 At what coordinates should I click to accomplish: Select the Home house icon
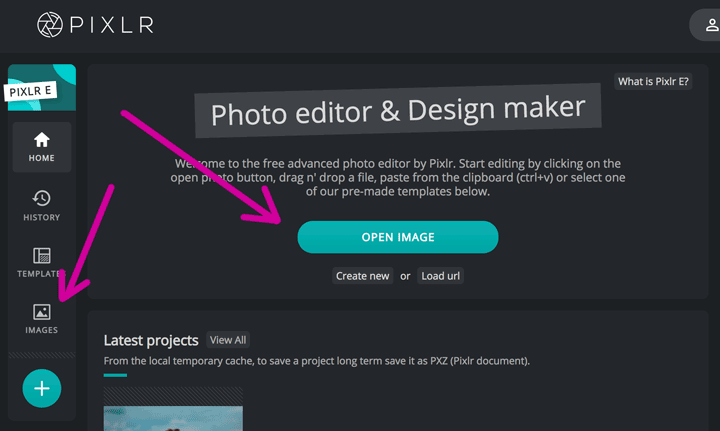41,140
